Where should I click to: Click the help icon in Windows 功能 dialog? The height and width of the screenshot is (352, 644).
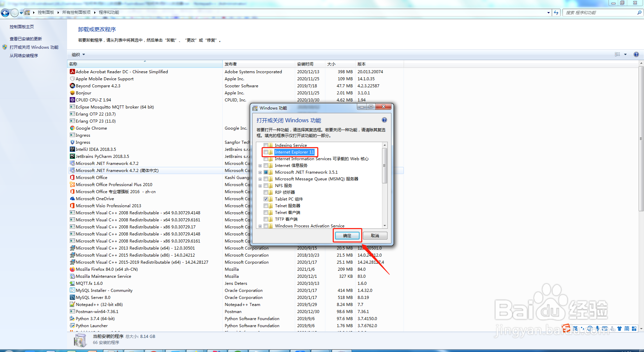pyautogui.click(x=384, y=120)
